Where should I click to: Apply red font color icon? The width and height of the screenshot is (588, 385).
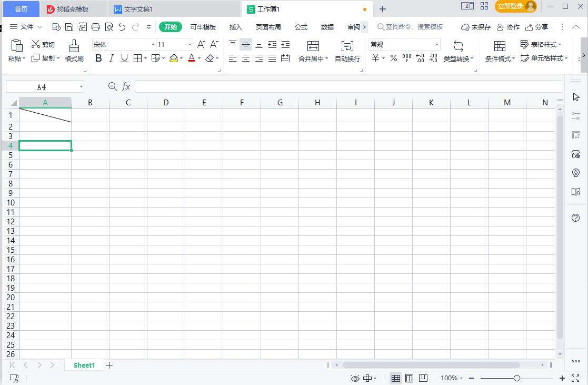(x=192, y=58)
